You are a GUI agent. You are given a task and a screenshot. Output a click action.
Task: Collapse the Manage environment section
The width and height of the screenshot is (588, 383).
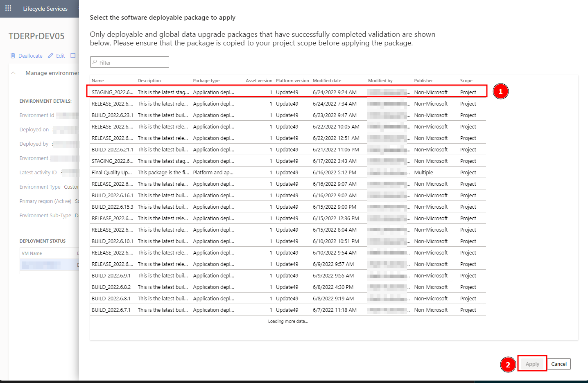13,73
